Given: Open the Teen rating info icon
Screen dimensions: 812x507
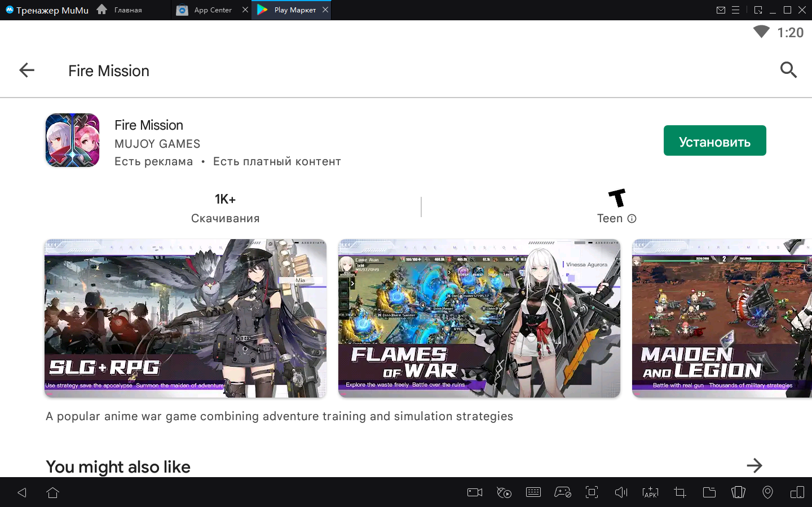Looking at the screenshot, I should 632,219.
